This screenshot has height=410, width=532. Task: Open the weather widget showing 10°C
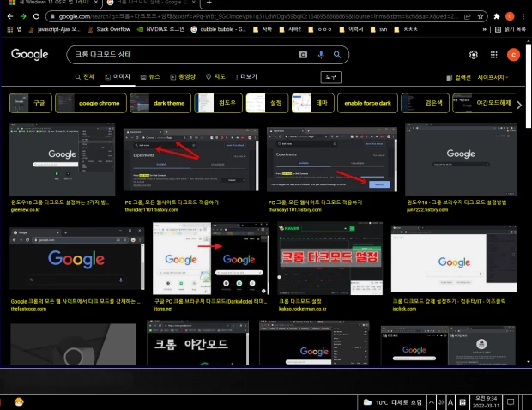[392, 402]
